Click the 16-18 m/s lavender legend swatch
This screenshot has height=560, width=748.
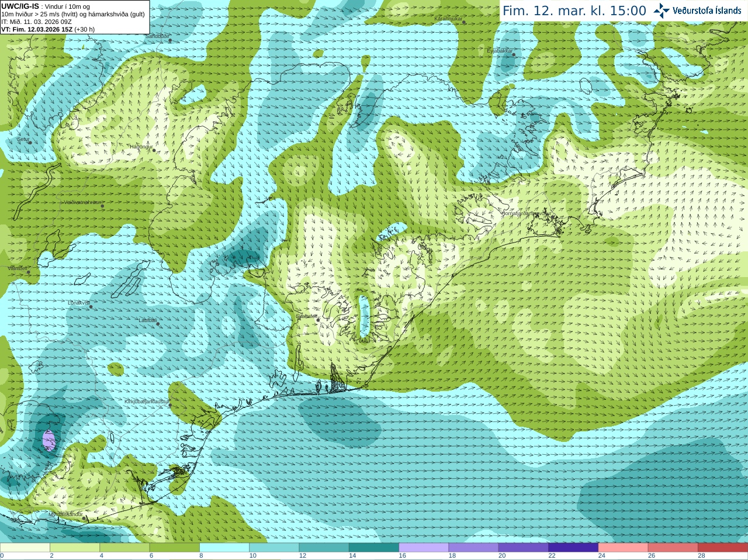tap(424, 548)
